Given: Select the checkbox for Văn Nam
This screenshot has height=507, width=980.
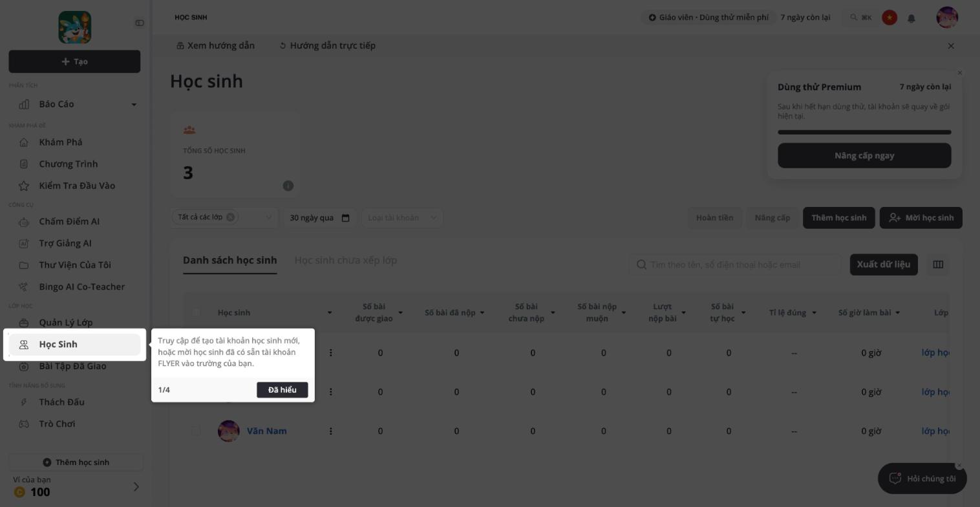Looking at the screenshot, I should pos(196,431).
